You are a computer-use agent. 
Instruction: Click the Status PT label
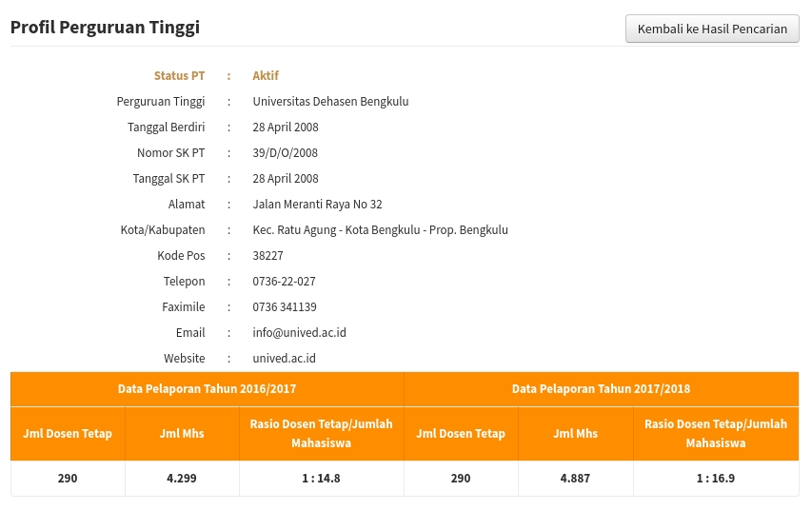[179, 75]
